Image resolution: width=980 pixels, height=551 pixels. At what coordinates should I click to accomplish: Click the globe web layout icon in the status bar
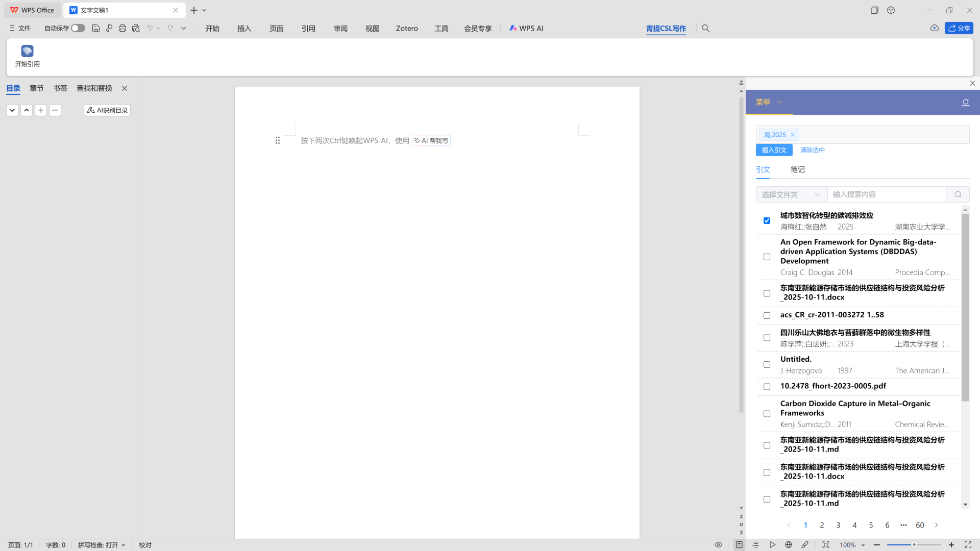click(789, 545)
